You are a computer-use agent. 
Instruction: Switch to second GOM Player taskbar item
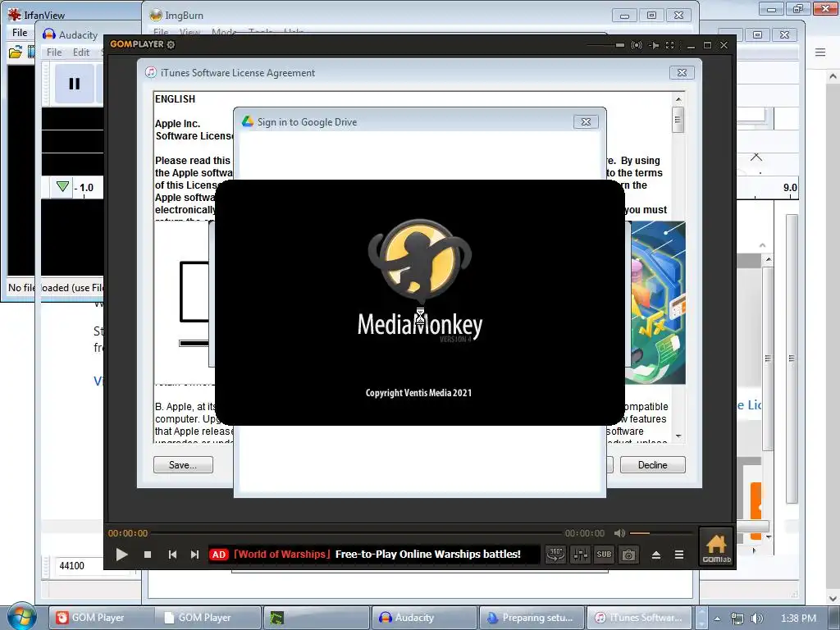click(x=209, y=618)
